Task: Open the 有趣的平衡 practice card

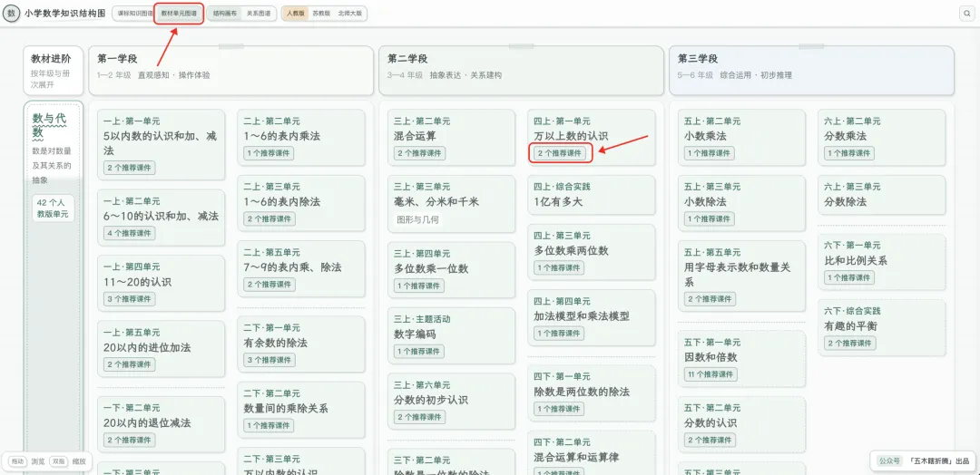Action: point(882,327)
